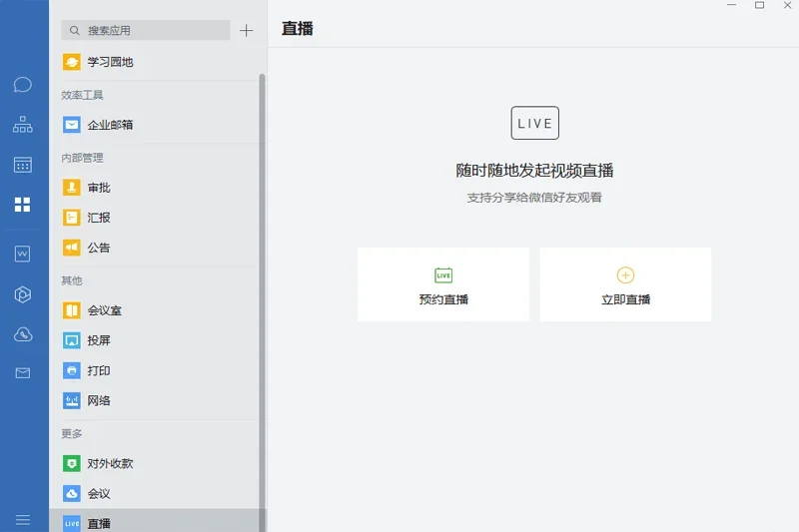Click the yellow circled plus icon
Image resolution: width=799 pixels, height=532 pixels.
(625, 274)
